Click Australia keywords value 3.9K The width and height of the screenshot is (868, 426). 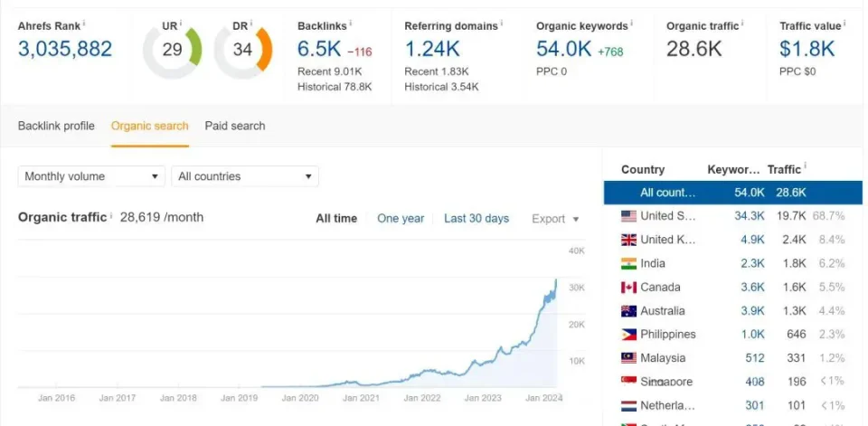coord(753,311)
